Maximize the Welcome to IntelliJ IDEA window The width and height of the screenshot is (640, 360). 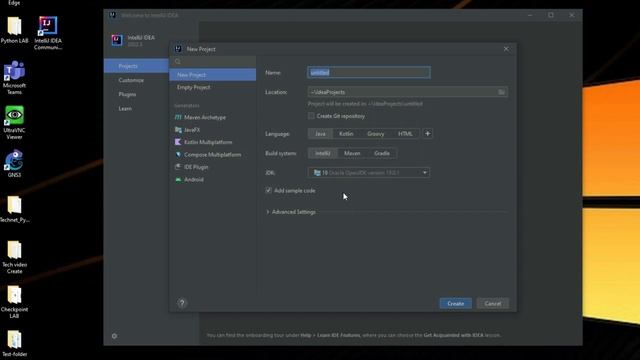[551, 15]
